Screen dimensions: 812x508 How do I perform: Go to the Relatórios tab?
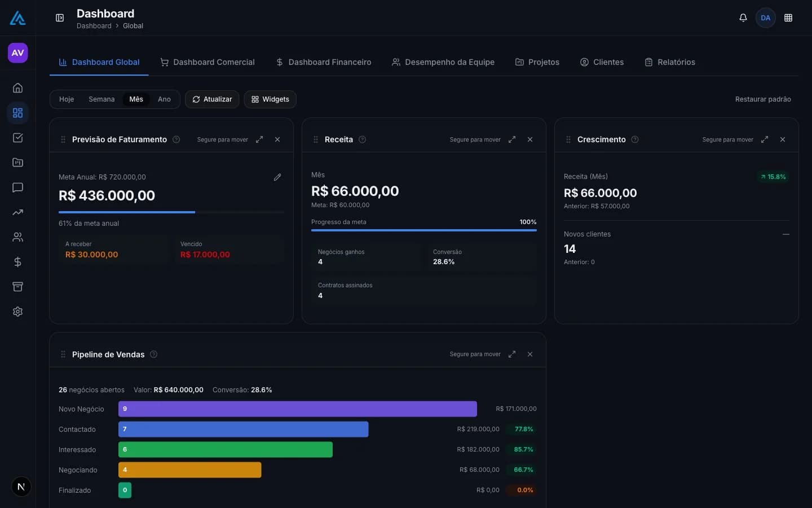coord(670,62)
